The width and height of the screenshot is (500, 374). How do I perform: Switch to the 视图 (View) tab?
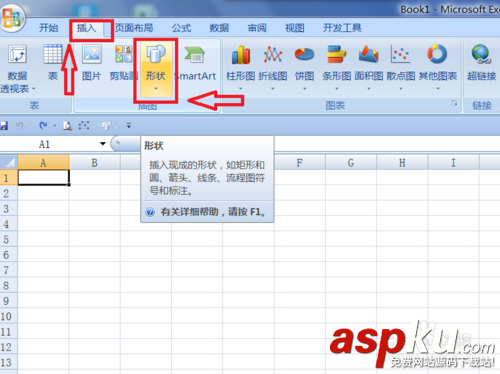click(x=295, y=28)
